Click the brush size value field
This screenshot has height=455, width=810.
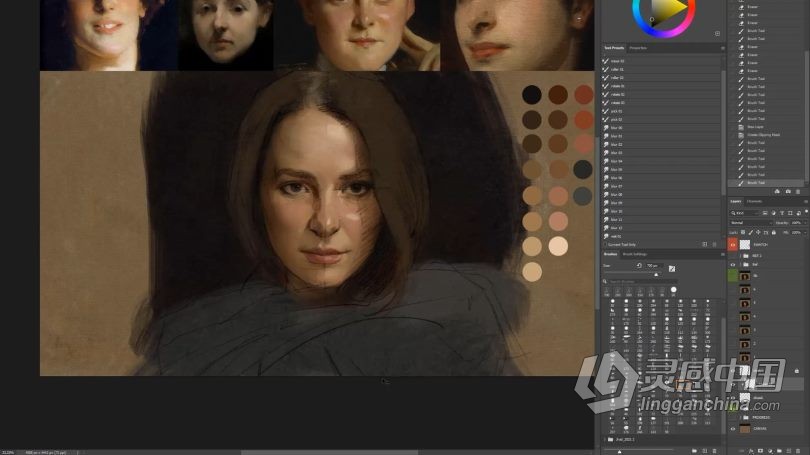(653, 265)
